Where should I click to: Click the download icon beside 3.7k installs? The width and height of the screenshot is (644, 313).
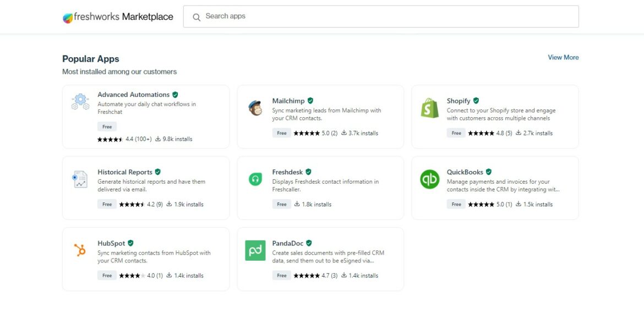pos(344,133)
